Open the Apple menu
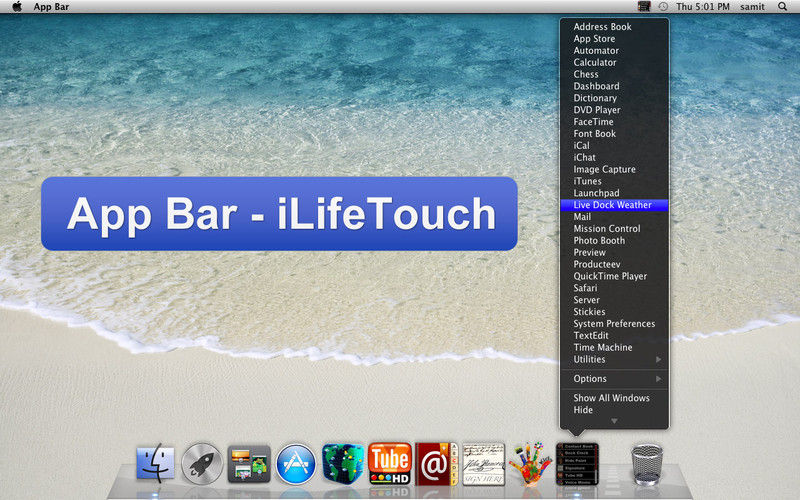The image size is (800, 500). [x=17, y=7]
